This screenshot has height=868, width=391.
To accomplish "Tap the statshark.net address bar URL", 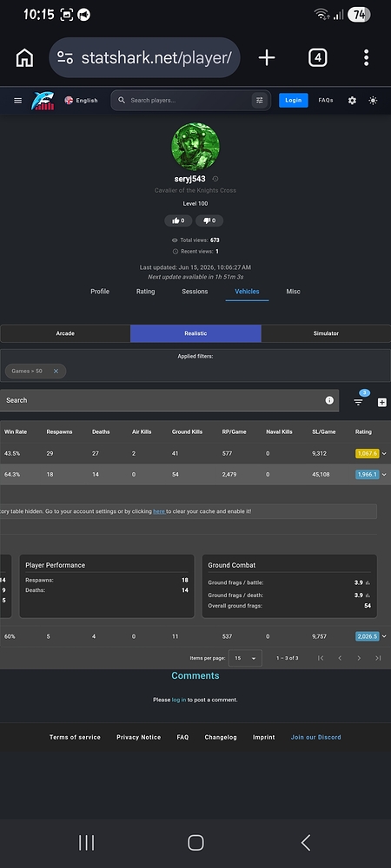I will pos(156,57).
